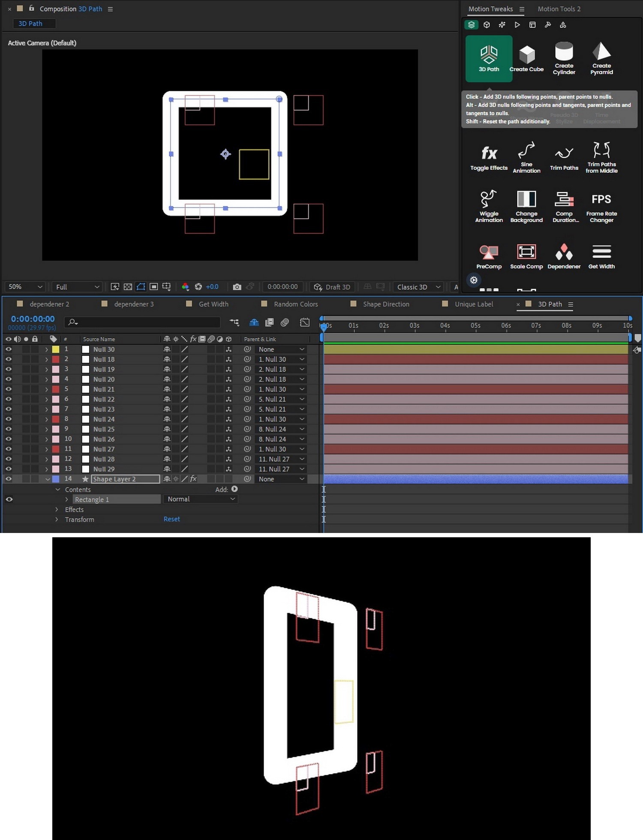
Task: Open the Comp Duration tool
Action: (565, 206)
